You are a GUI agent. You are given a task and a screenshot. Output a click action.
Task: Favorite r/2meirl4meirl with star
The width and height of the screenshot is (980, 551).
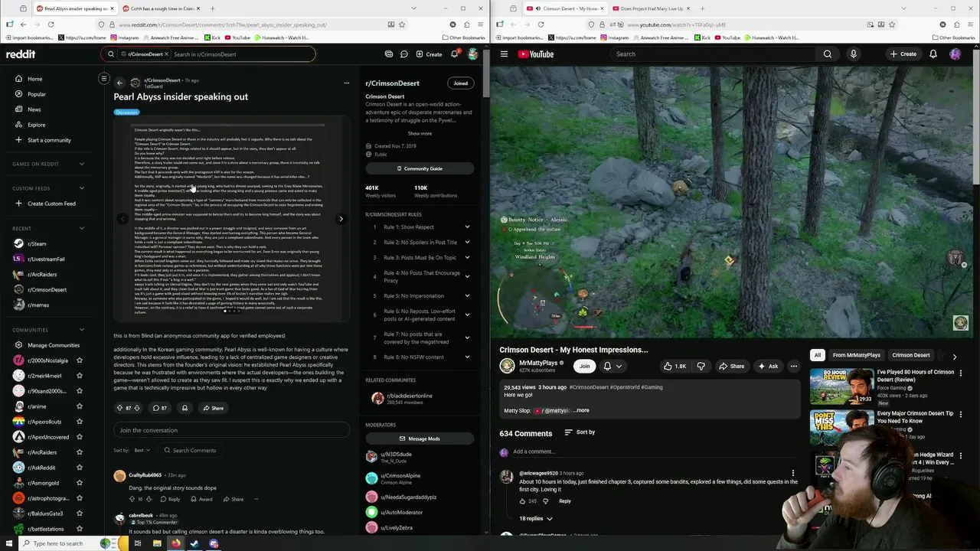[79, 376]
